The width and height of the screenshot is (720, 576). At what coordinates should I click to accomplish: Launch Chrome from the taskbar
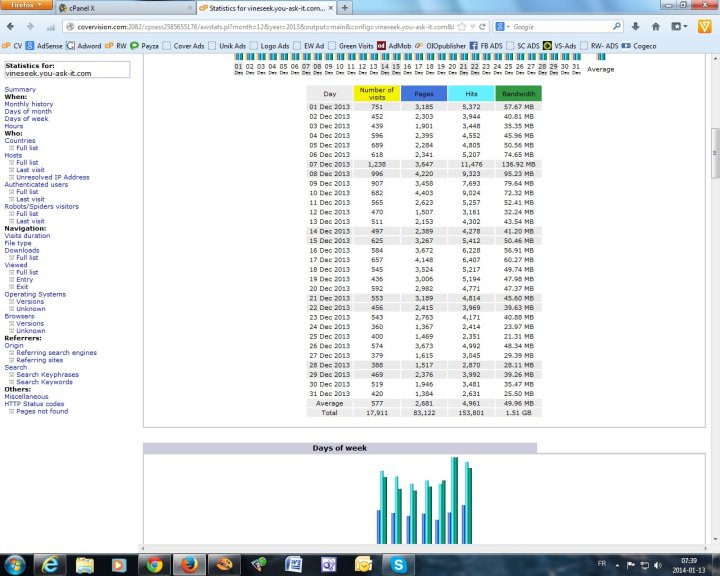pos(153,564)
